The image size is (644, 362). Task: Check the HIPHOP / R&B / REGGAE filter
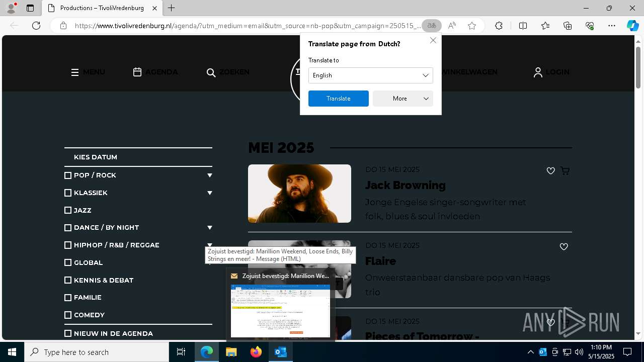coord(68,245)
